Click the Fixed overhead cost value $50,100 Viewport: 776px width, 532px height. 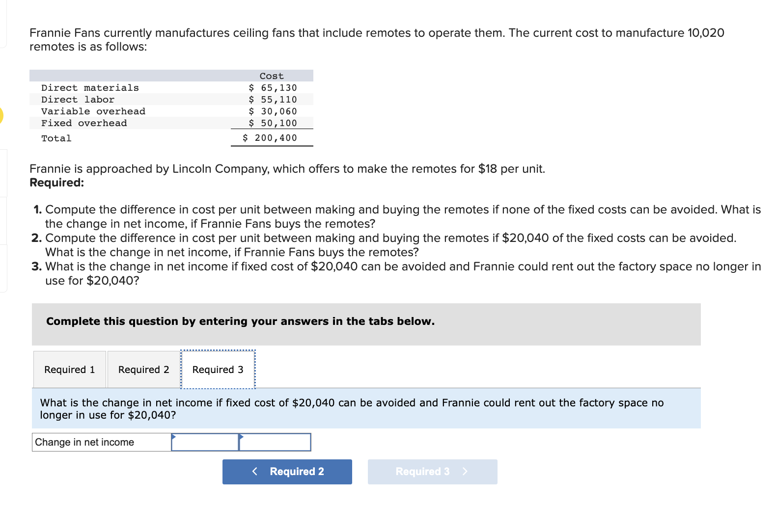tap(272, 123)
